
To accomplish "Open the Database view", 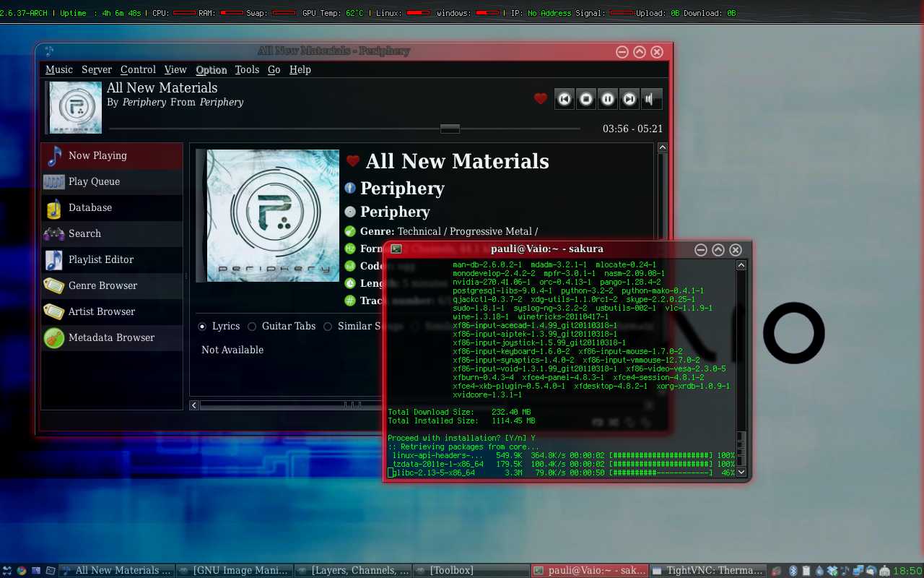I will pyautogui.click(x=112, y=207).
